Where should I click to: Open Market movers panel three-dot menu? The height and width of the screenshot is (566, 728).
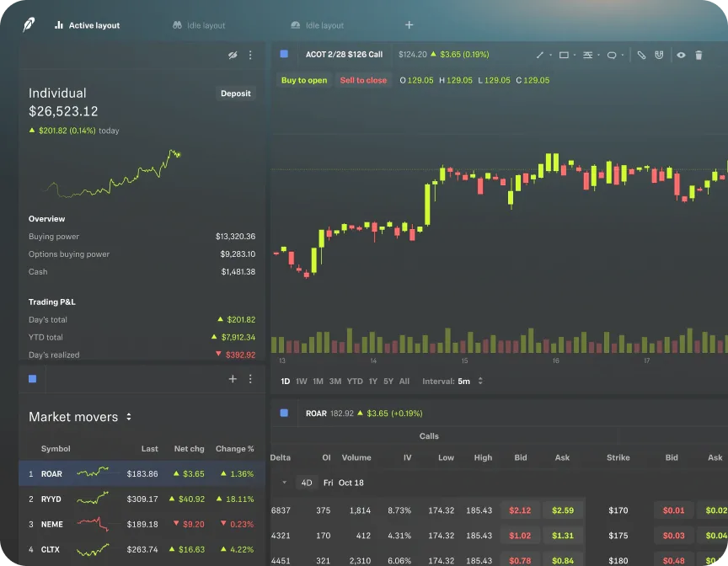pyautogui.click(x=250, y=379)
